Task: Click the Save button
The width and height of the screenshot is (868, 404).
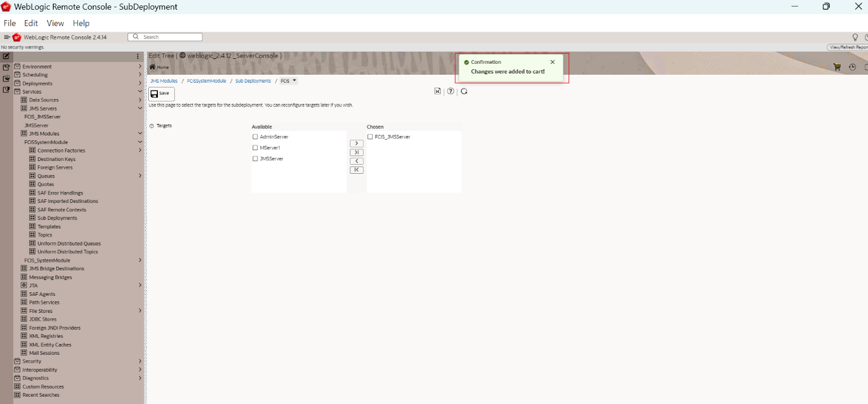Action: (162, 94)
